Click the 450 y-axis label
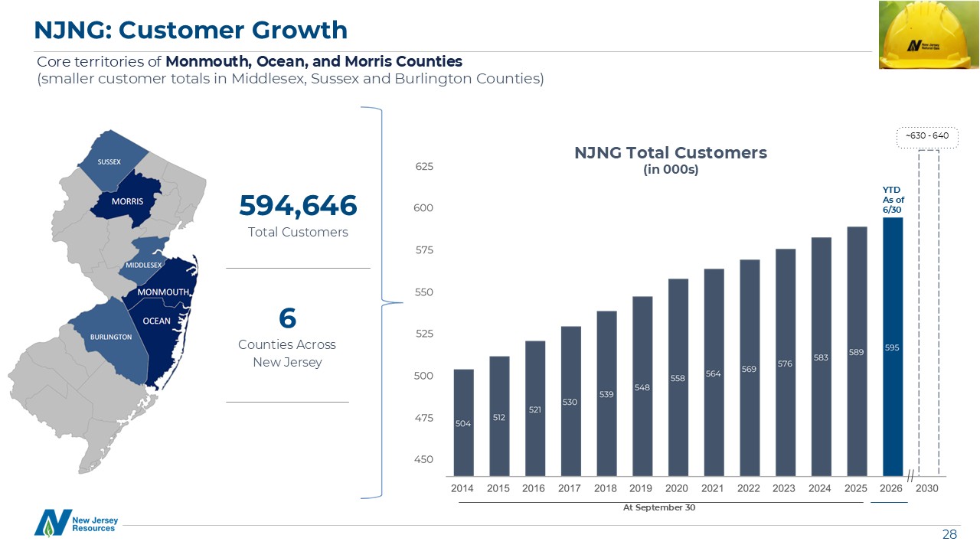Viewport: 980px width, 551px height. pyautogui.click(x=423, y=459)
